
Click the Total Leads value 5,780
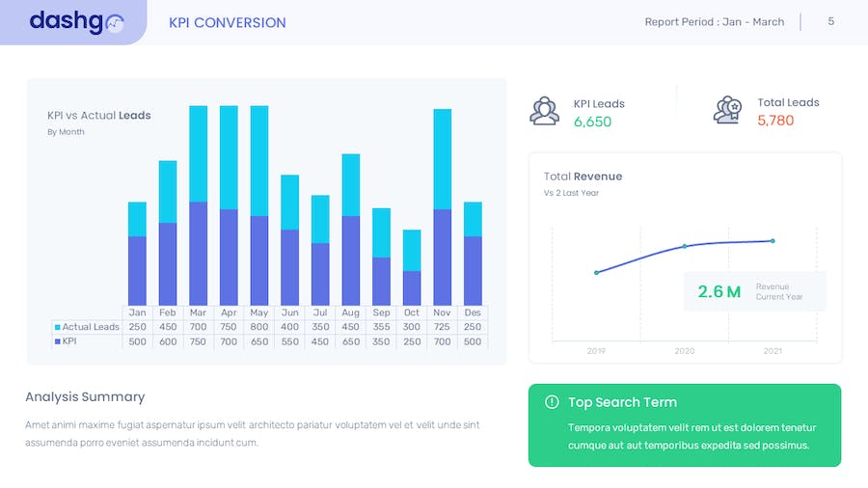775,121
